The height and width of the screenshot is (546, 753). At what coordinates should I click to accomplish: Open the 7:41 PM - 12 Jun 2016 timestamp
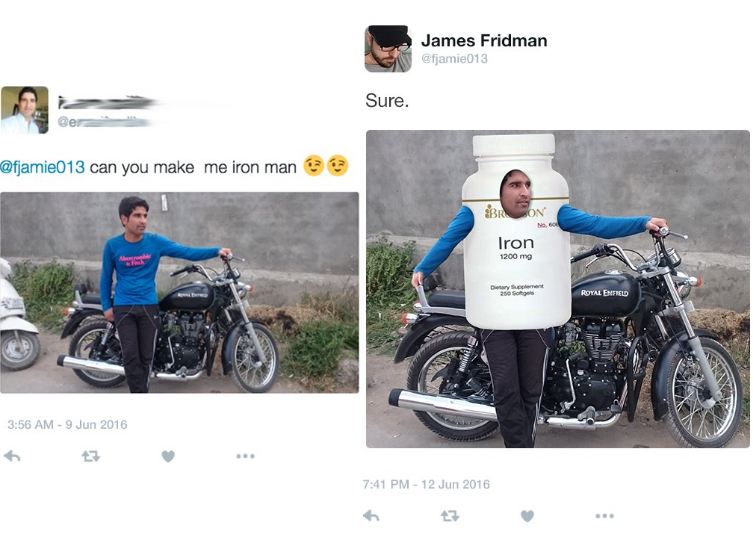426,484
